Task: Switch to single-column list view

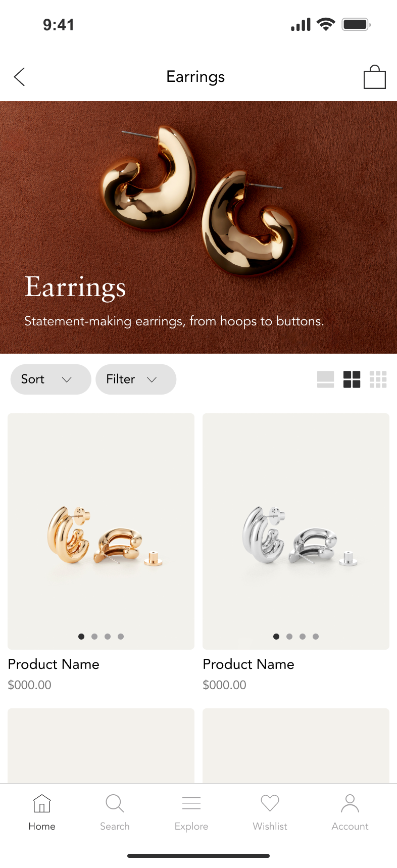Action: point(326,379)
